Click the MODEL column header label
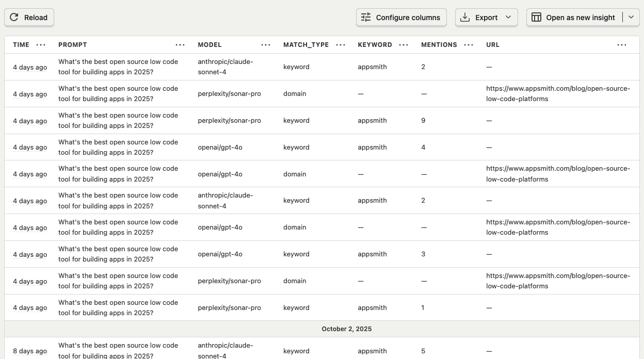 [x=210, y=45]
